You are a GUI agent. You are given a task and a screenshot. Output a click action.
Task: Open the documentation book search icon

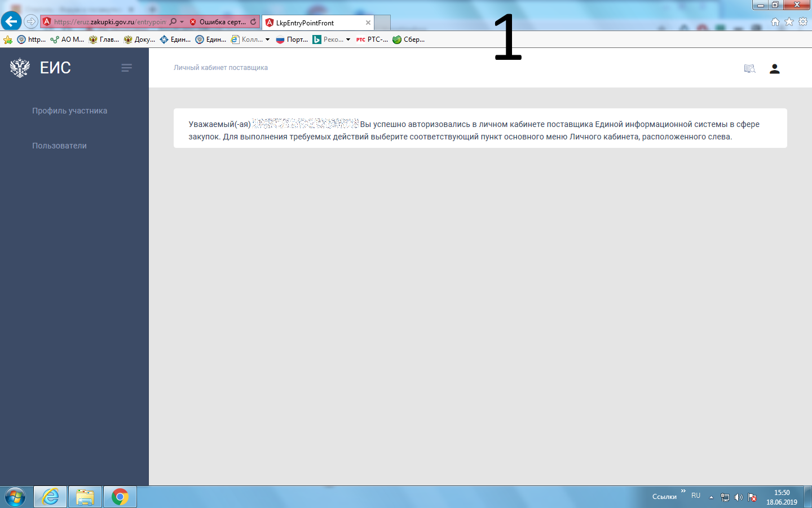[749, 69]
